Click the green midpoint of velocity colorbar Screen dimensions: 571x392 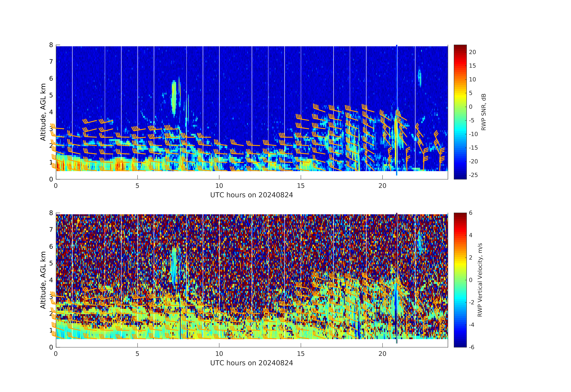(460, 280)
